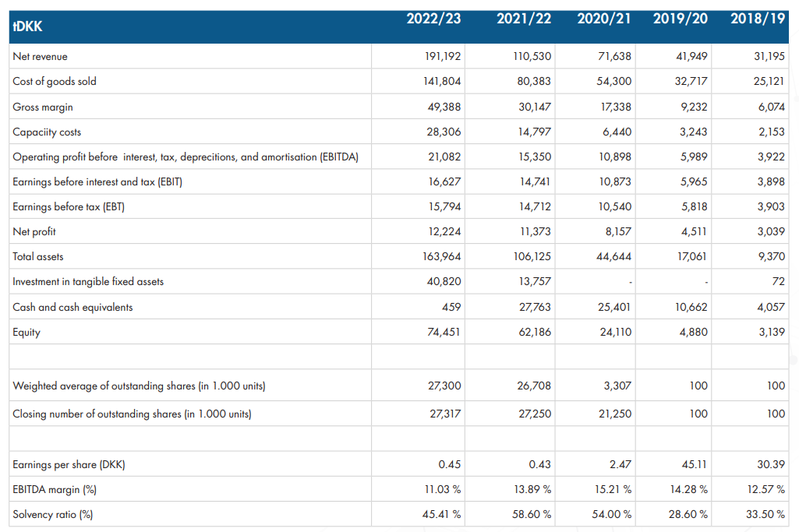Select the Earnings per share value 45.11
The image size is (799, 532).
[x=695, y=464]
